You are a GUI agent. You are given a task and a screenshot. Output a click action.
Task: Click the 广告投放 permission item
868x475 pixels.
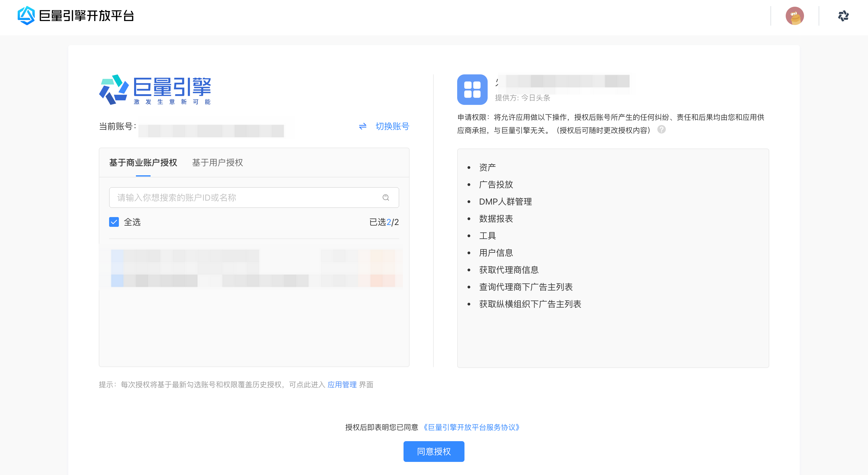coord(496,185)
